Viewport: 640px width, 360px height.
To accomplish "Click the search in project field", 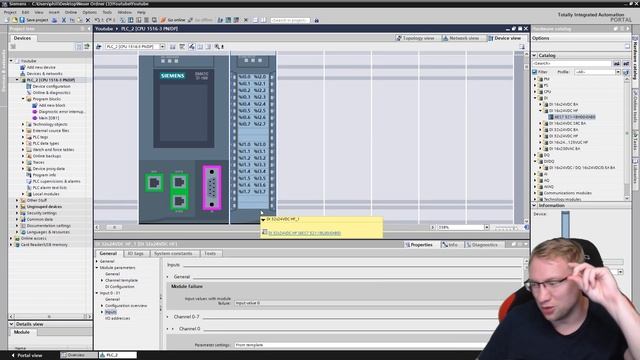I will (290, 20).
